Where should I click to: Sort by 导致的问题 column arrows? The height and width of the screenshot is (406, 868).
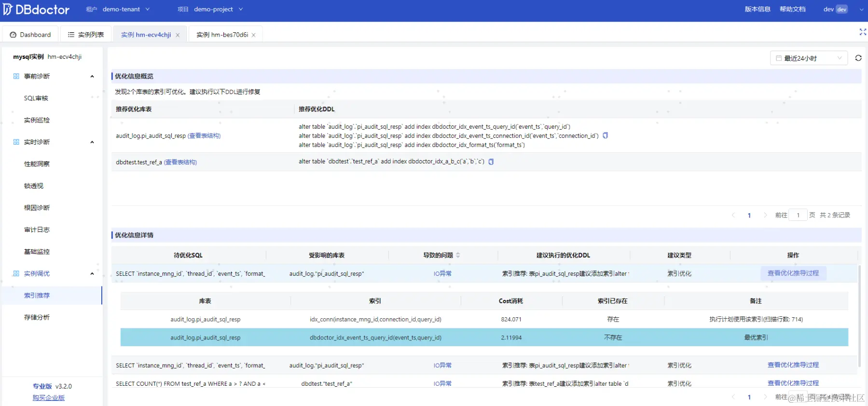point(458,255)
